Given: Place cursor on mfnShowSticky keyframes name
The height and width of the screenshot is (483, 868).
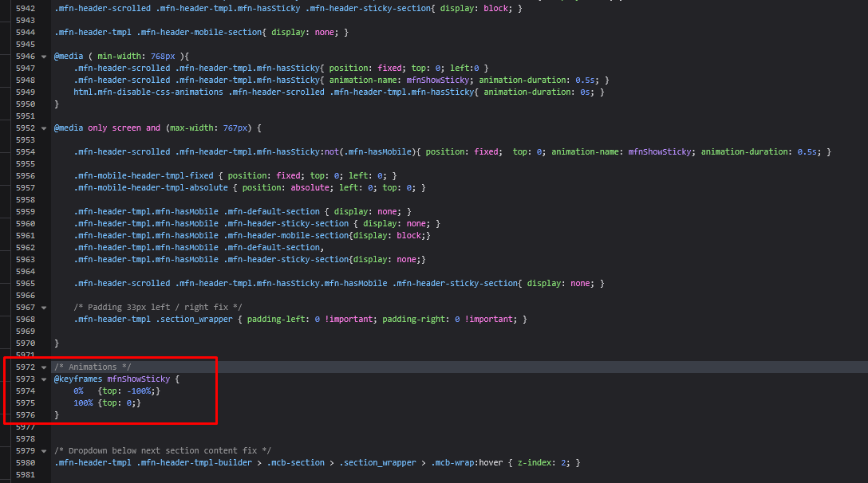Looking at the screenshot, I should (x=137, y=379).
